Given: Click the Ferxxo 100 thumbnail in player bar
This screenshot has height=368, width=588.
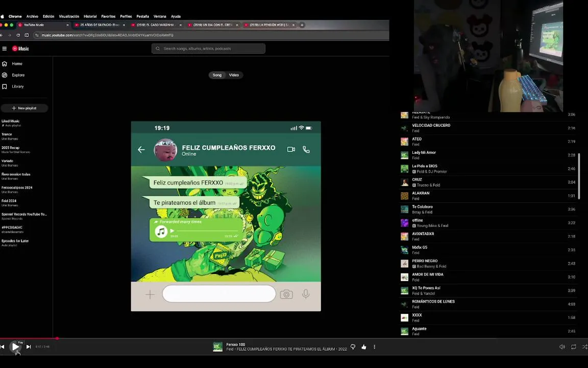Looking at the screenshot, I should [217, 347].
